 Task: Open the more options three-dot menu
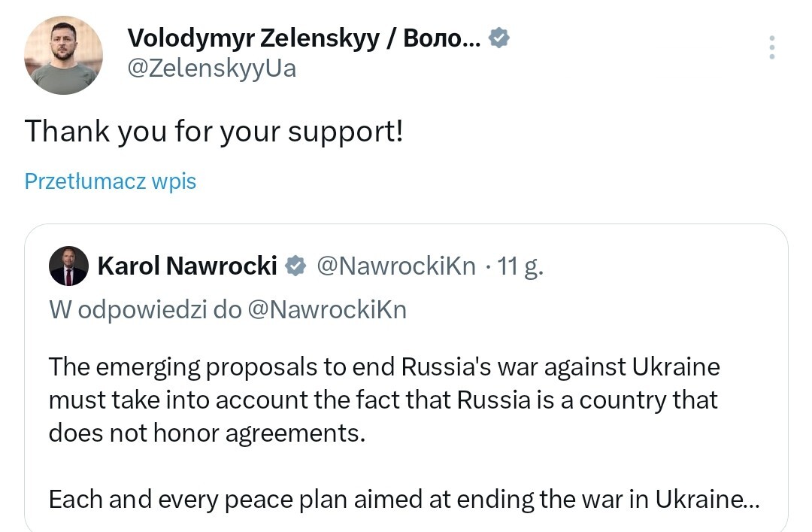[x=771, y=47]
